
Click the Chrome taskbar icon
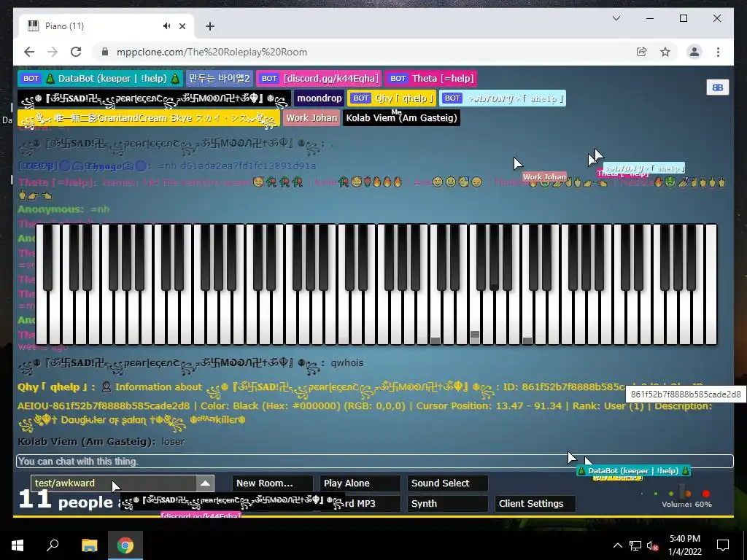125,545
